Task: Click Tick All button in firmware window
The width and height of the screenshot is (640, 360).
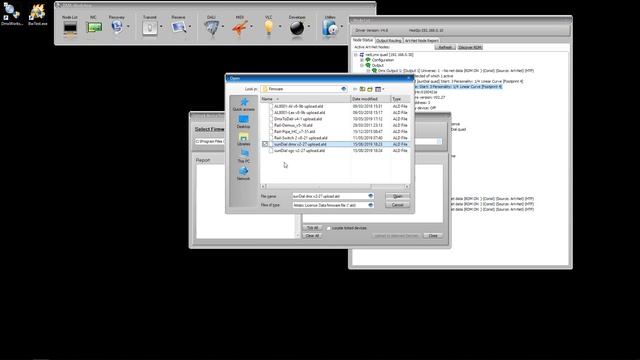Action: tap(312, 228)
